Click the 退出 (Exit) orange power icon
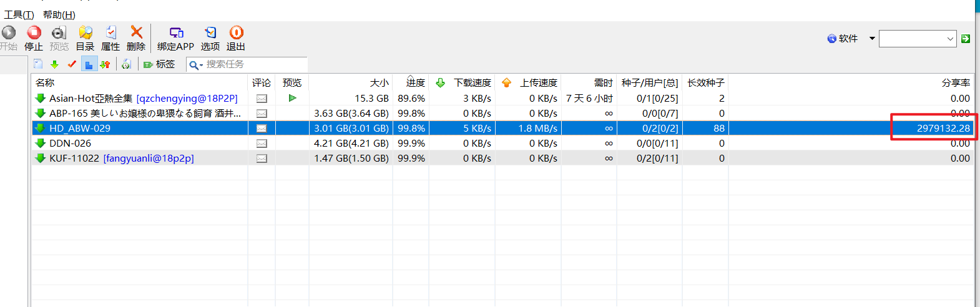 coord(236,33)
